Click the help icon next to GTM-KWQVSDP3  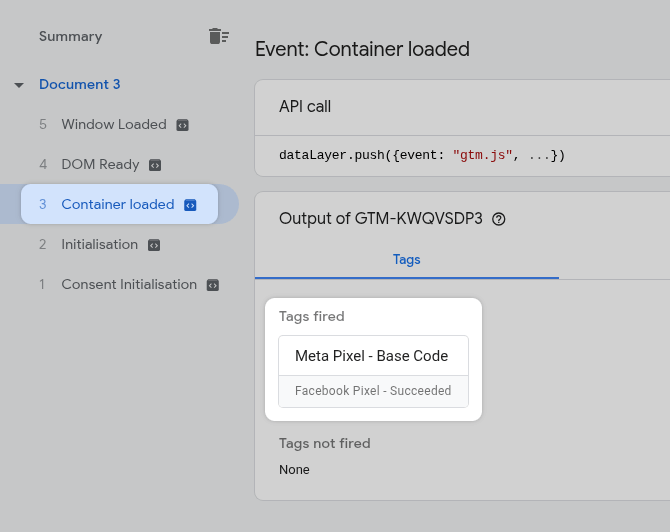click(499, 219)
